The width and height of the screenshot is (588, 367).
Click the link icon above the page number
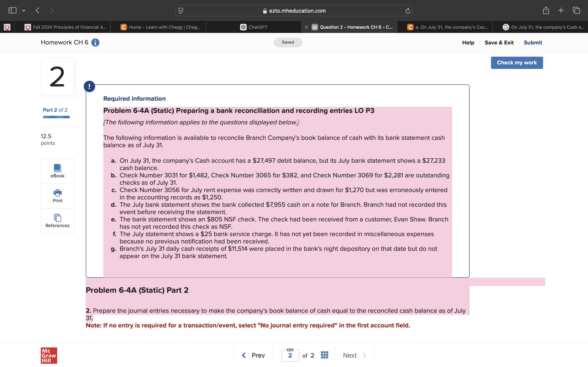[290, 349]
